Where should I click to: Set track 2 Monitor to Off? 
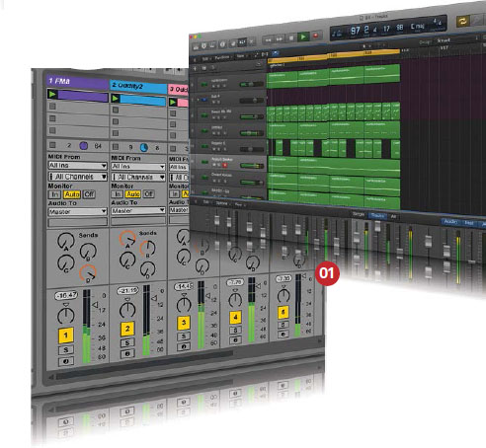pos(148,193)
